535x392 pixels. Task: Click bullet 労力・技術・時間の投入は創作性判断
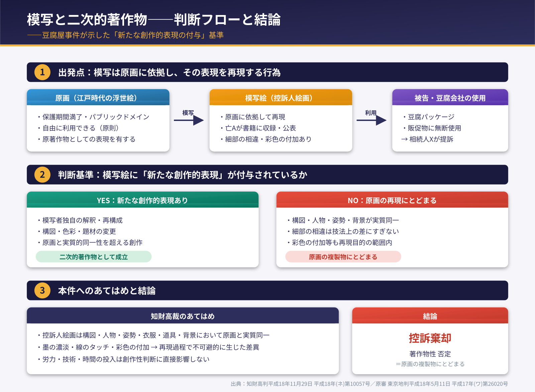(x=123, y=359)
